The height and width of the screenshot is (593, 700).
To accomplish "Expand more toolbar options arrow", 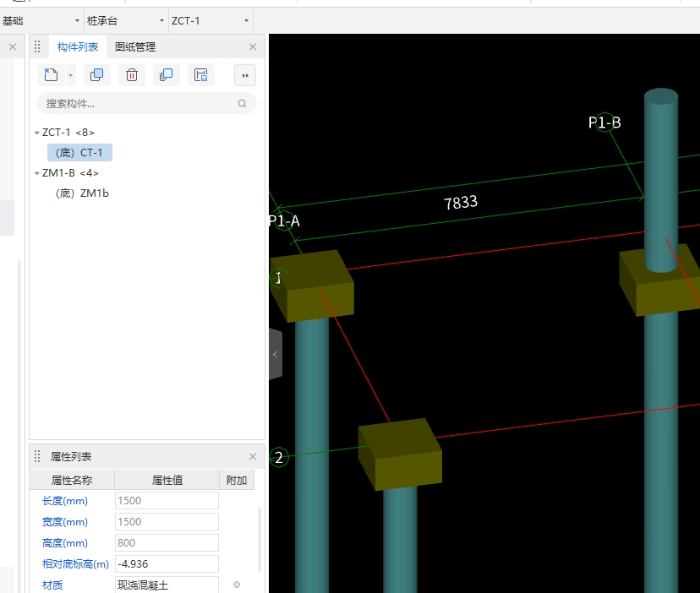I will coord(245,75).
